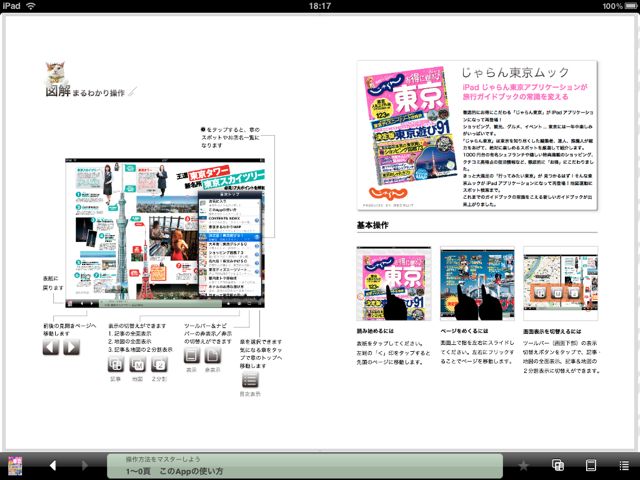Viewport: 640px width, 480px height.
Task: Open the ページをめくるには two-finger thumbnail
Action: [x=477, y=283]
